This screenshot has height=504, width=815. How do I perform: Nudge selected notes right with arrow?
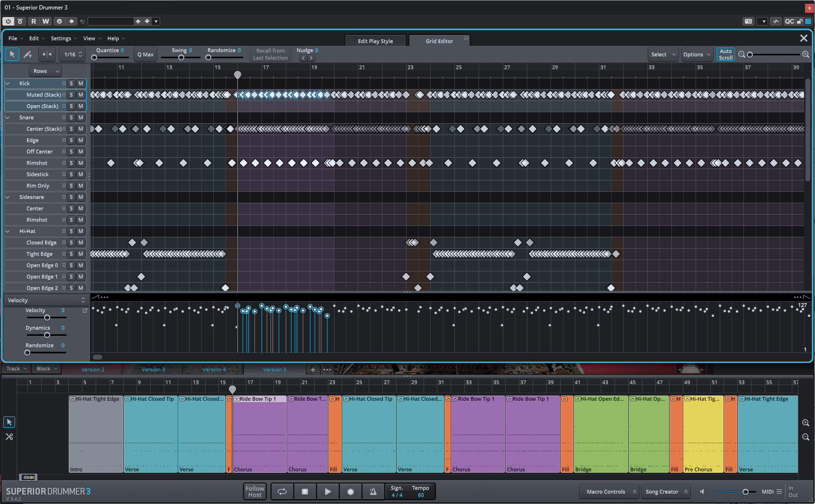point(311,58)
